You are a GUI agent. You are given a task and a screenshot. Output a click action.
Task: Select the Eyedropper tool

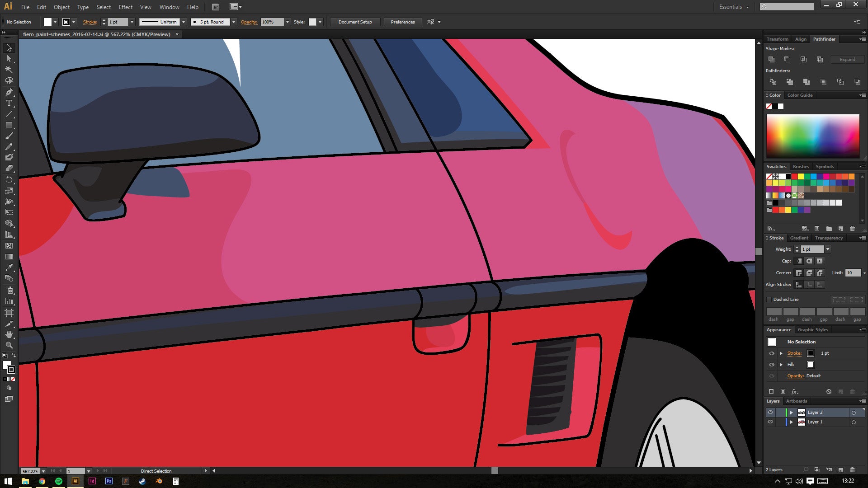pos(9,268)
